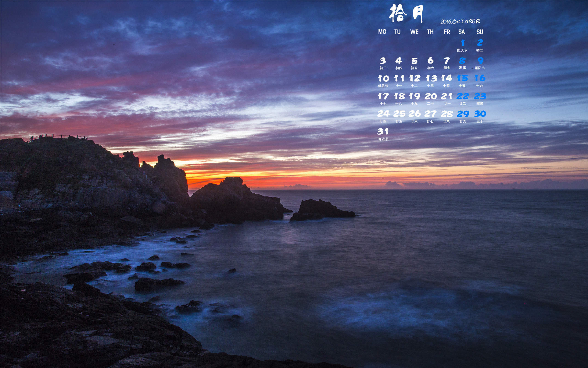This screenshot has height=368, width=588.
Task: Click date 6 on the calendar
Action: point(431,60)
